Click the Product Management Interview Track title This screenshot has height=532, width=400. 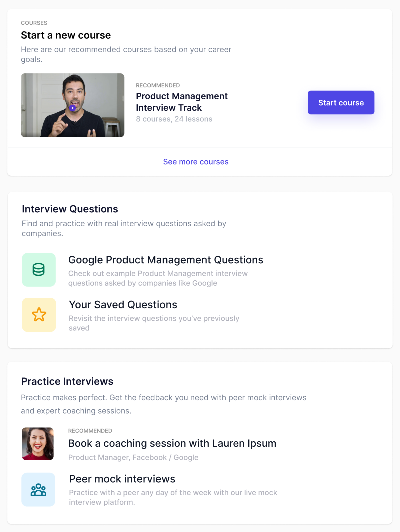pyautogui.click(x=182, y=102)
